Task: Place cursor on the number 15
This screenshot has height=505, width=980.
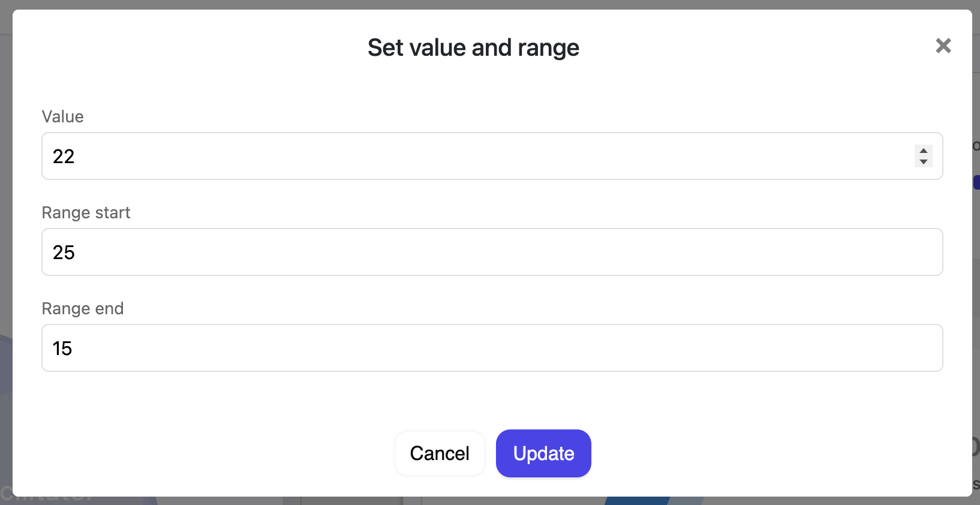Action: pyautogui.click(x=62, y=348)
